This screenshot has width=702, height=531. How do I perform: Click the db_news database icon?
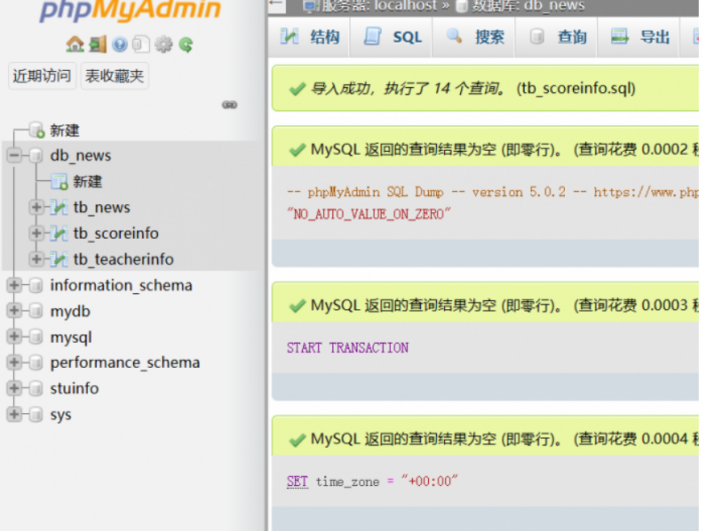pos(36,156)
